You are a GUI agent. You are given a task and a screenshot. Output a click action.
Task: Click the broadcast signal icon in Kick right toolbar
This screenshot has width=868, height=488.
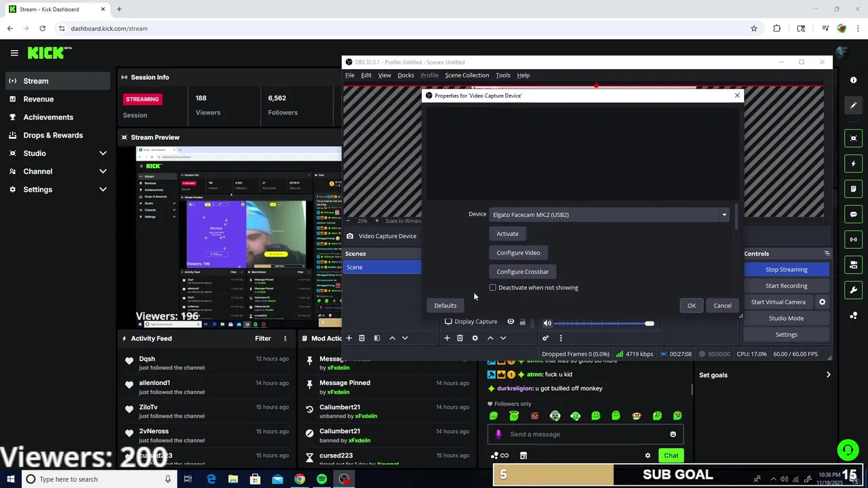pos(853,239)
